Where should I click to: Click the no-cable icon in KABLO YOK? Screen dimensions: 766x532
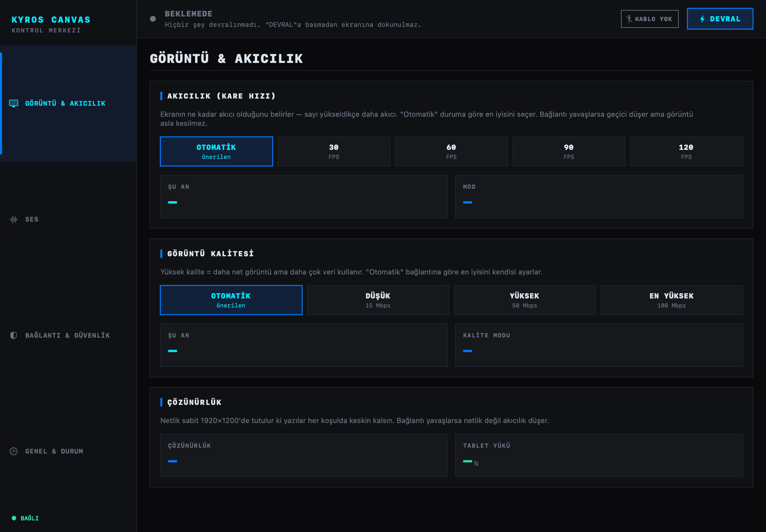629,19
